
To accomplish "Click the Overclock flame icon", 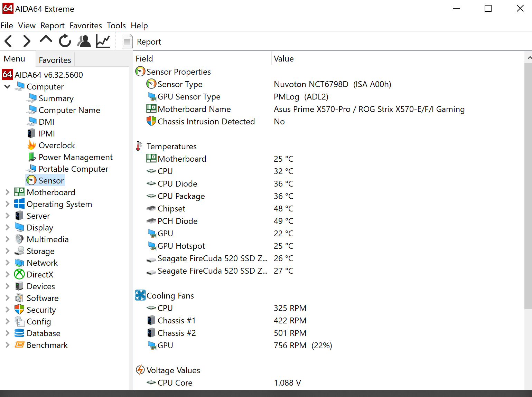I will pos(32,145).
